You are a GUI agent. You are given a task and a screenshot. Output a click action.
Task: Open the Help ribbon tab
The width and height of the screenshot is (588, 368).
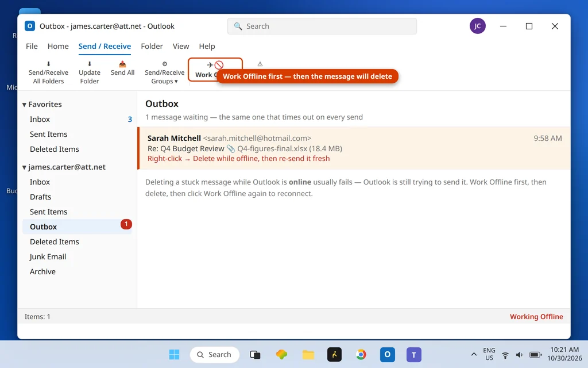click(x=207, y=46)
